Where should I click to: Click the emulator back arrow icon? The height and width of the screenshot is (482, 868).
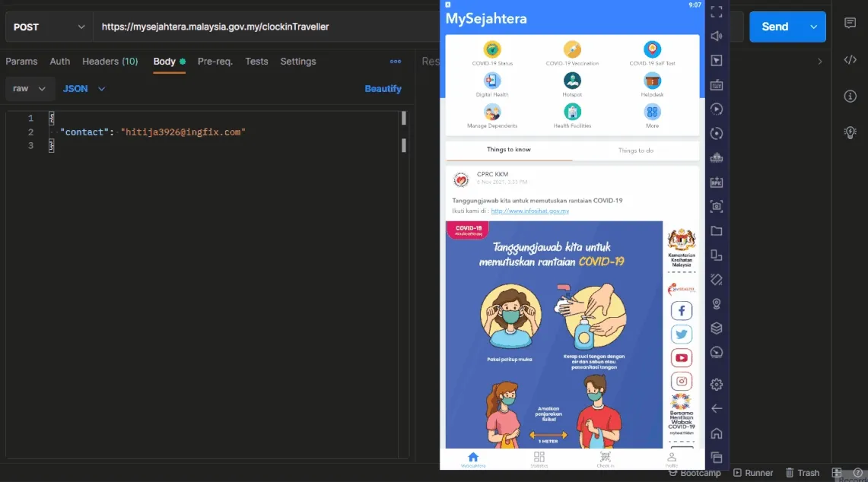coord(717,408)
